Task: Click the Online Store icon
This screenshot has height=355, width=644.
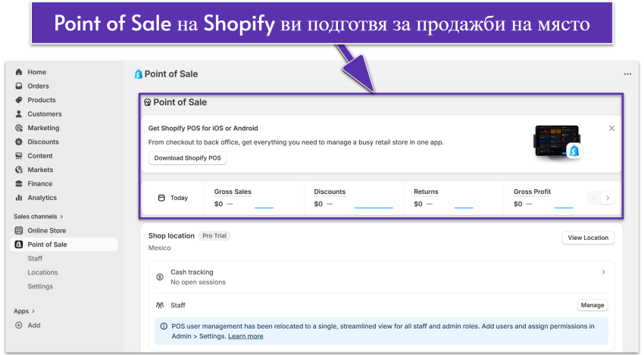Action: [18, 231]
